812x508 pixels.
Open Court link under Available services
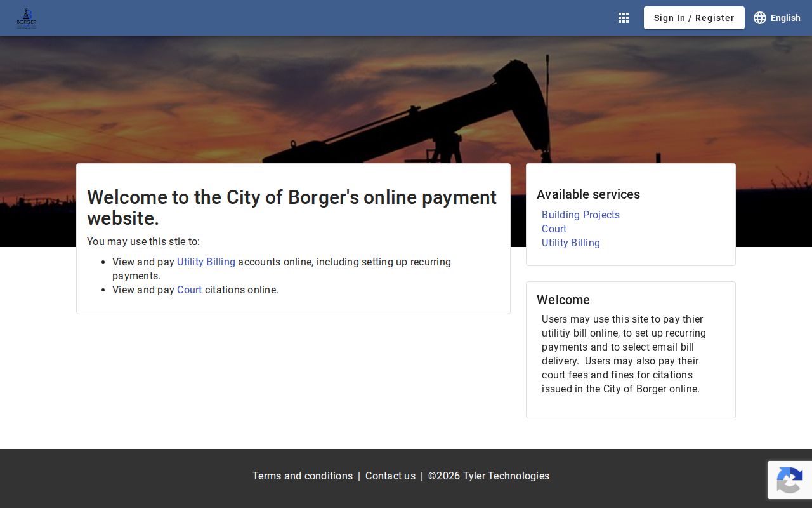(554, 229)
